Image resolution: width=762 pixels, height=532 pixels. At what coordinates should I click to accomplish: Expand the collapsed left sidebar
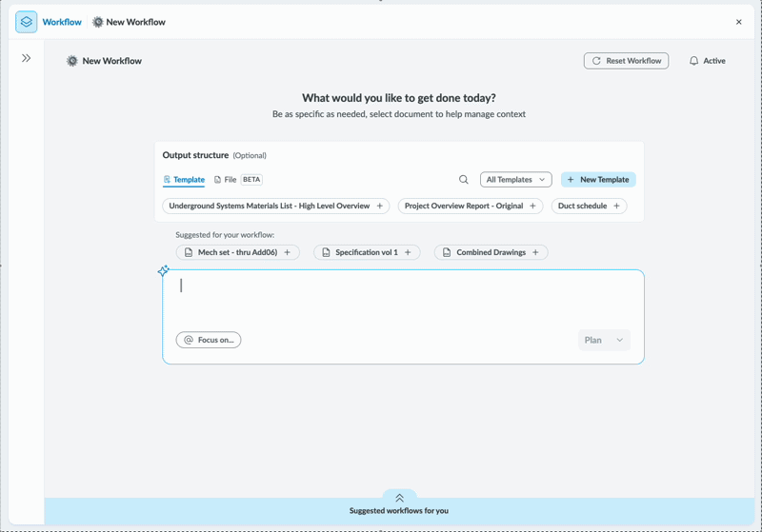pos(26,58)
